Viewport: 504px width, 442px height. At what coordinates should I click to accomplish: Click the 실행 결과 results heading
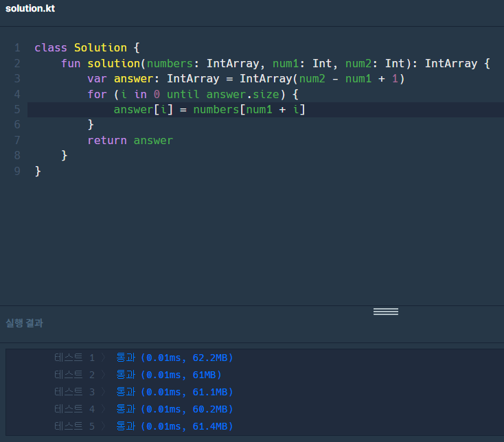pyautogui.click(x=25, y=323)
